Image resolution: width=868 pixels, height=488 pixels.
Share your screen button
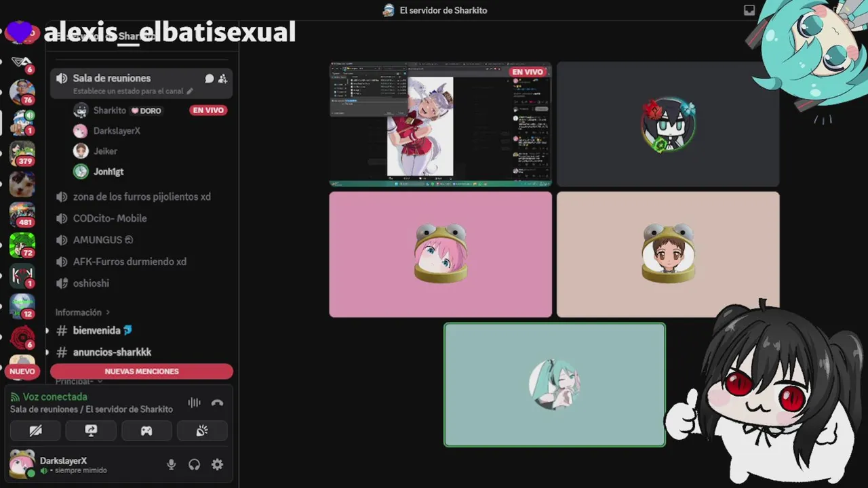tap(91, 430)
